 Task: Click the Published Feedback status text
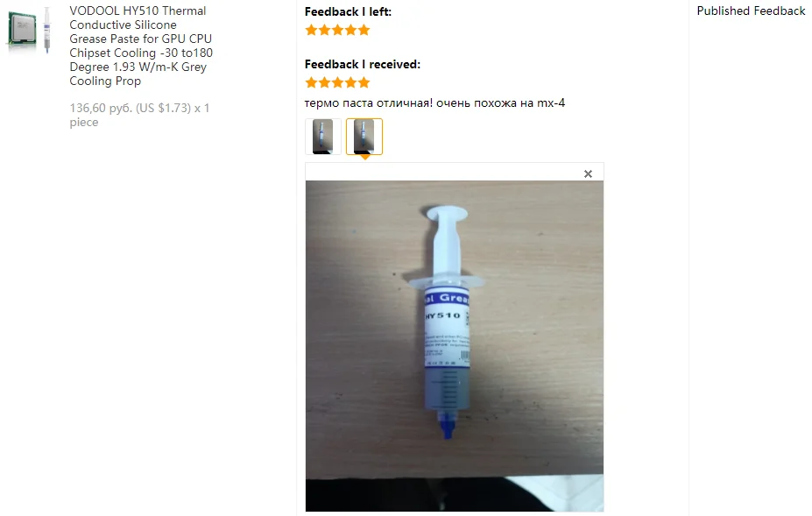click(x=751, y=11)
